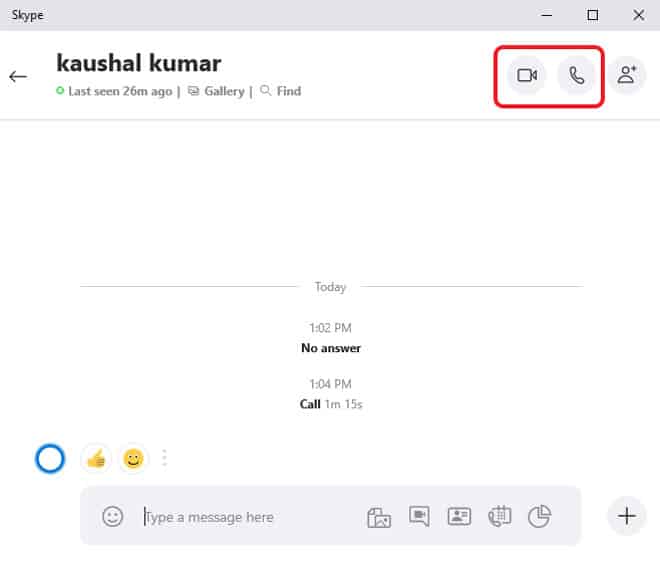660x564 pixels.
Task: Record a video message
Action: click(419, 516)
